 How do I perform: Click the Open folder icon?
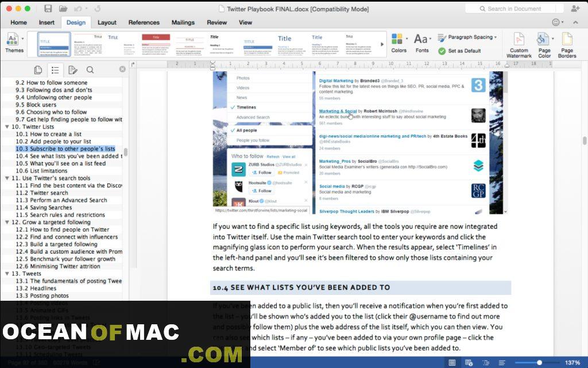(63, 9)
